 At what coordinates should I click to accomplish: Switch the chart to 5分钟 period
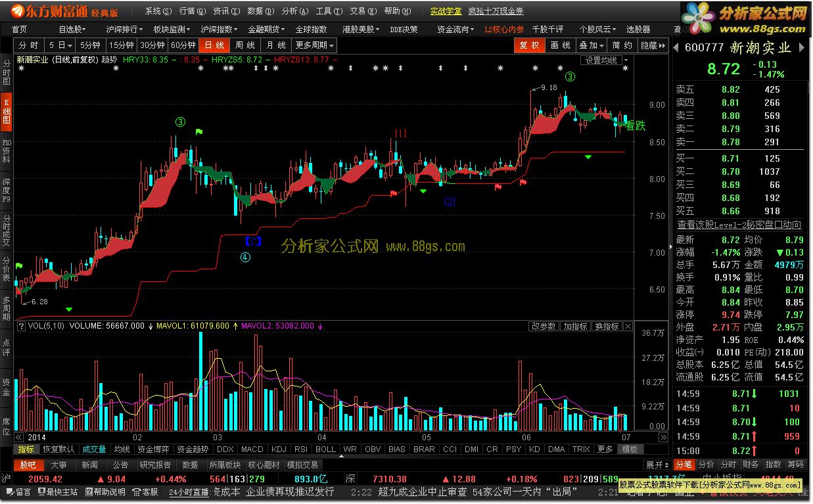pos(90,45)
